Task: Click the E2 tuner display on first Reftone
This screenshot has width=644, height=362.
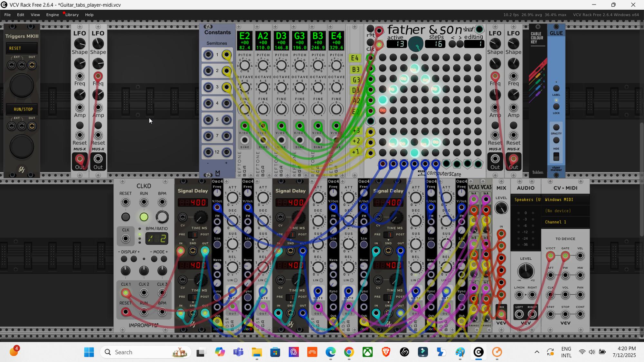Action: click(x=245, y=41)
